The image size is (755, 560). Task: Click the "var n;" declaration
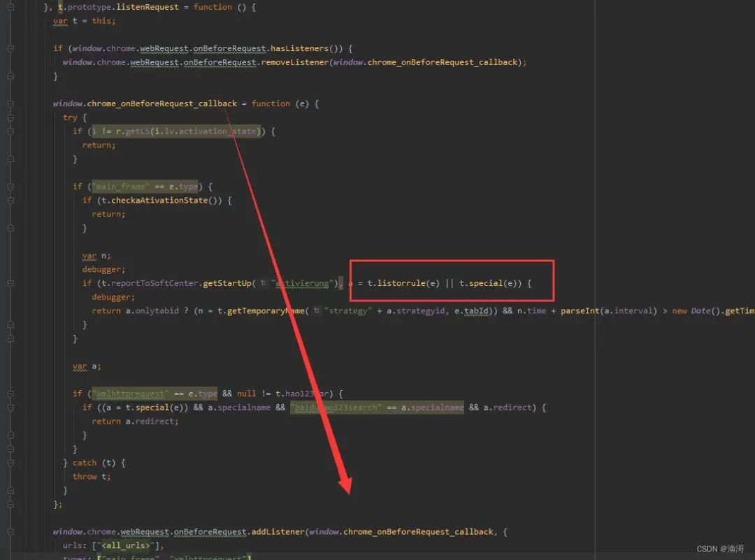[96, 256]
